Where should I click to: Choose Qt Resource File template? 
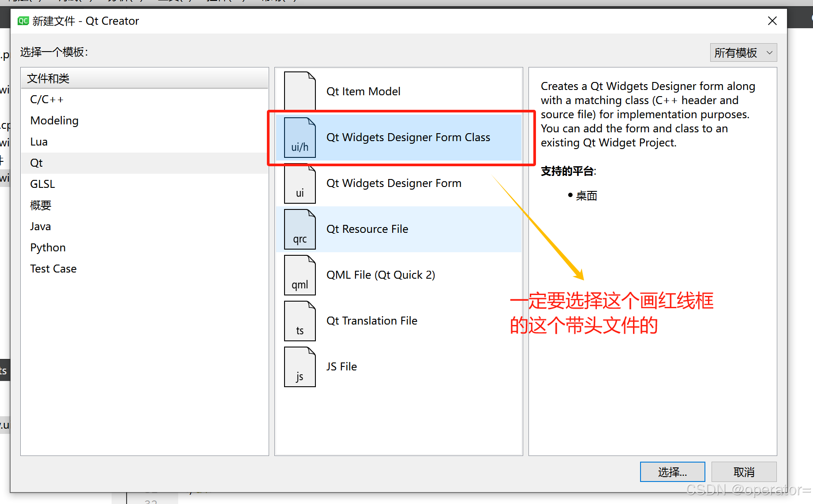[399, 229]
